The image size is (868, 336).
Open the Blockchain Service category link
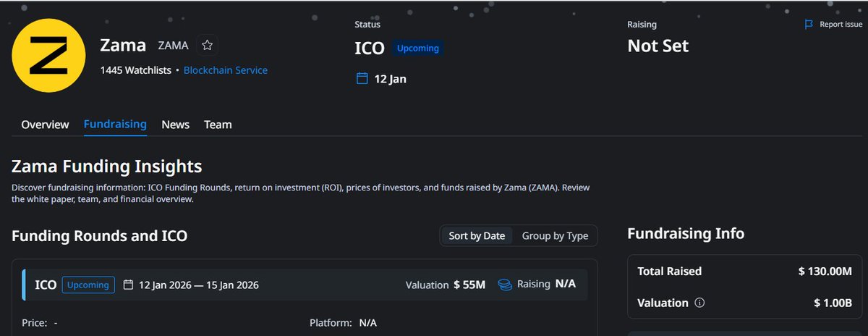tap(226, 70)
